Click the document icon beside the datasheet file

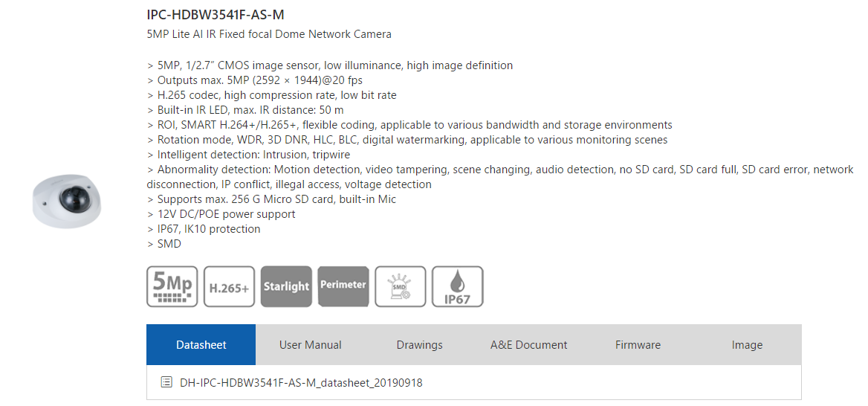click(x=166, y=382)
